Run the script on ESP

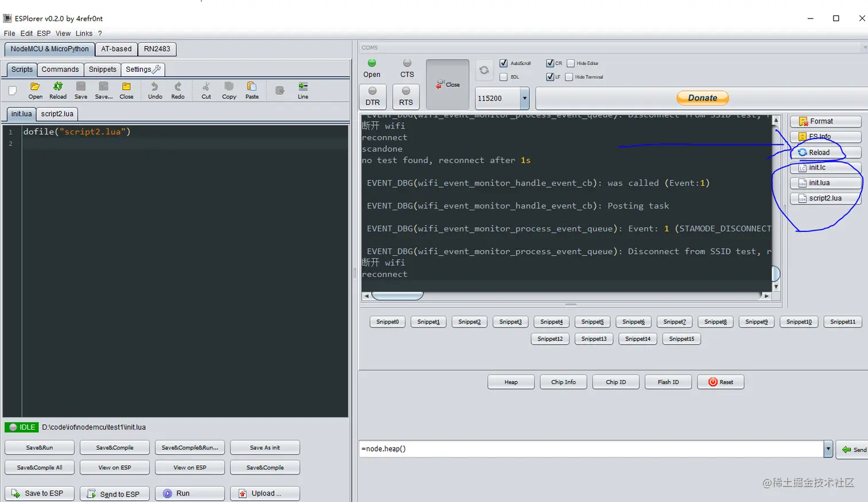tap(190, 493)
